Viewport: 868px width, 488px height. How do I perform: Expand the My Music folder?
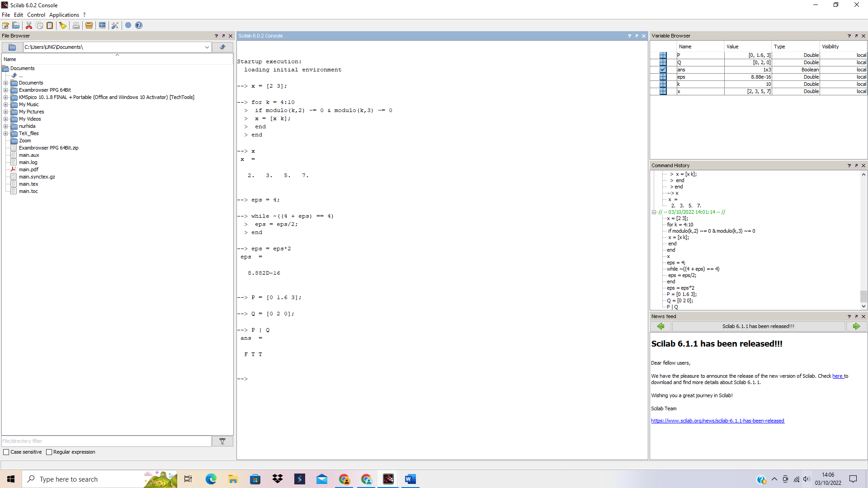pyautogui.click(x=5, y=104)
